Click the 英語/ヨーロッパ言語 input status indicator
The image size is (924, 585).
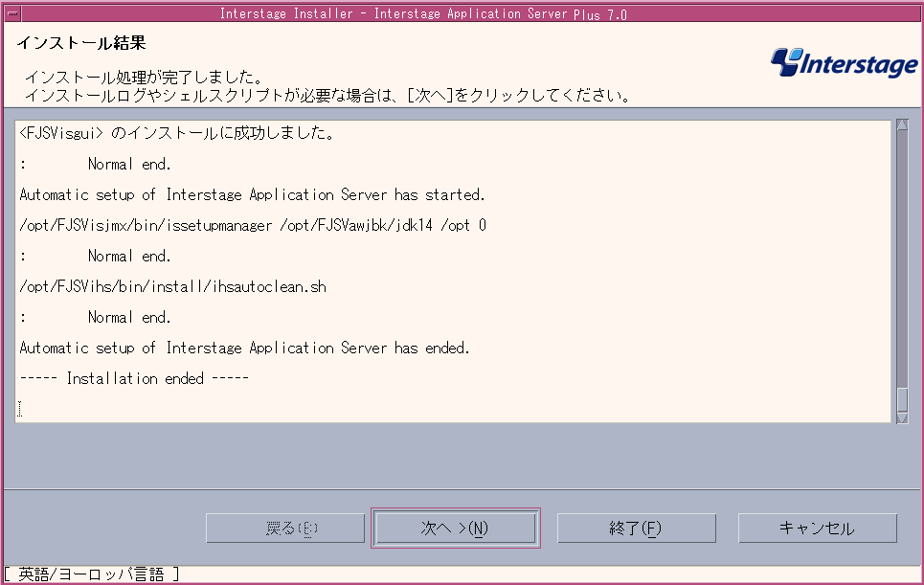(91, 574)
